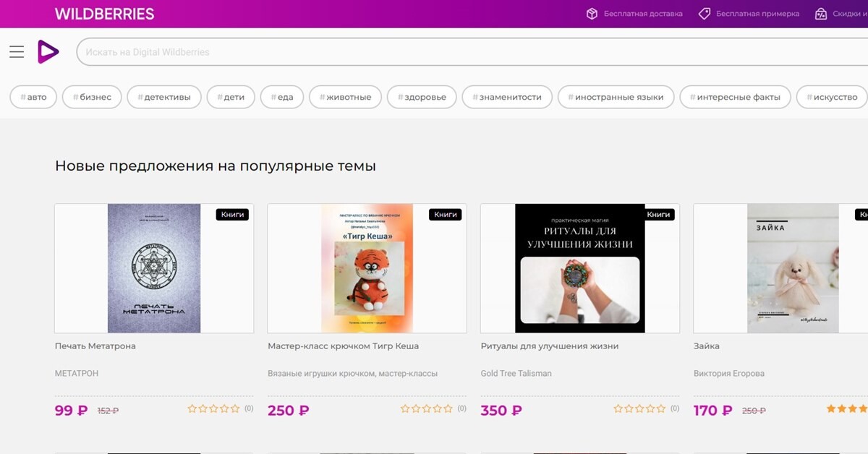This screenshot has height=454, width=868.
Task: Open the Печать Метатрона book cover
Action: (x=154, y=268)
